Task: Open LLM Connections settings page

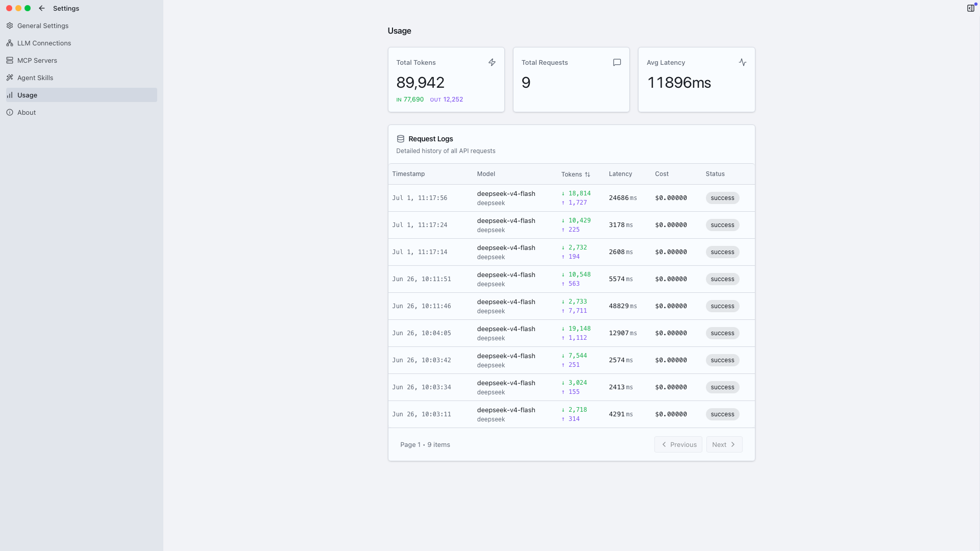Action: [82, 43]
